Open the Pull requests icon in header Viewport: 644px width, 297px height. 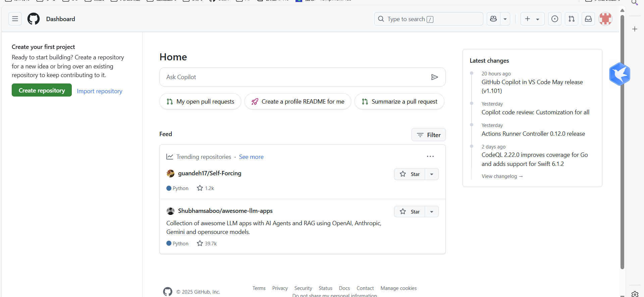pyautogui.click(x=572, y=19)
